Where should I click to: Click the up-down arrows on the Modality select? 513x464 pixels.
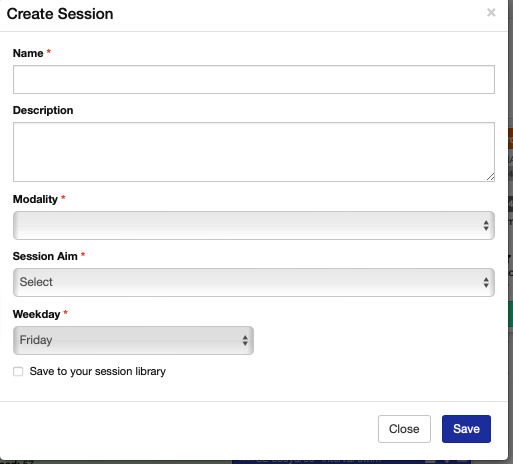coord(486,225)
